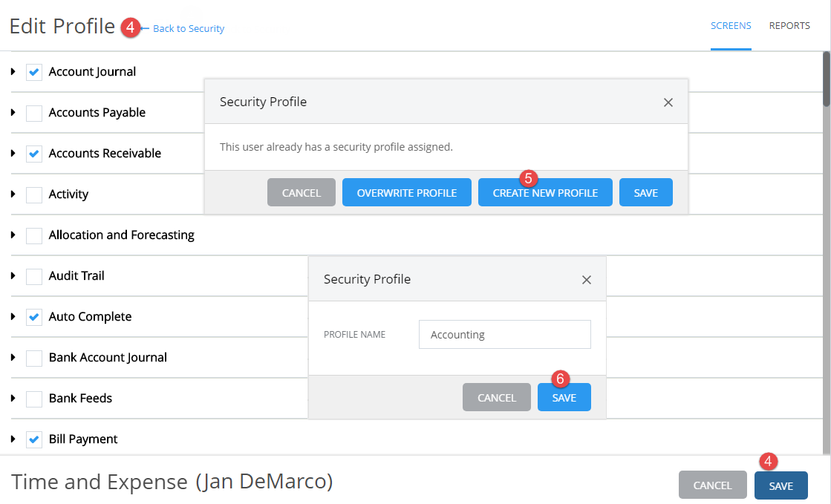Click the CREATE NEW PROFILE button

click(x=545, y=192)
